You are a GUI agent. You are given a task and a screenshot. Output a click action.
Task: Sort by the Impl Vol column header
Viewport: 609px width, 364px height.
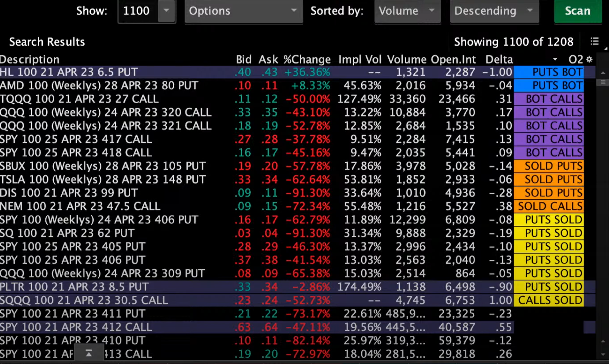(x=360, y=59)
